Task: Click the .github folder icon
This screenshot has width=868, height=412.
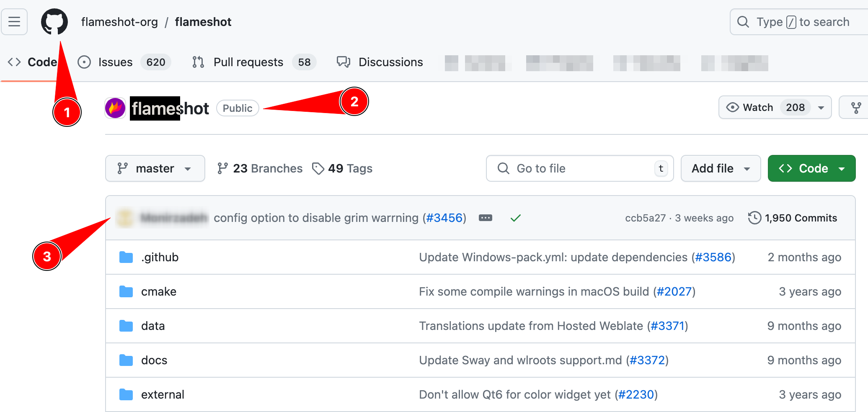Action: (126, 257)
